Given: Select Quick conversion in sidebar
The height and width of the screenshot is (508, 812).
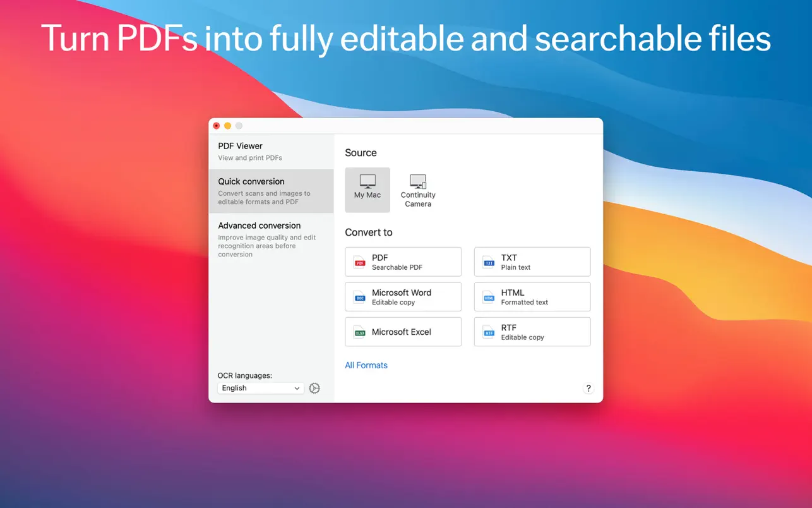Looking at the screenshot, I should point(271,191).
